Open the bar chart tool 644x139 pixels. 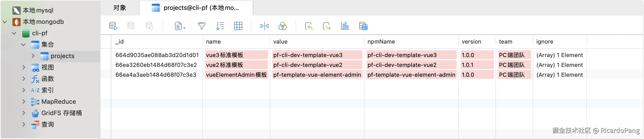click(345, 26)
